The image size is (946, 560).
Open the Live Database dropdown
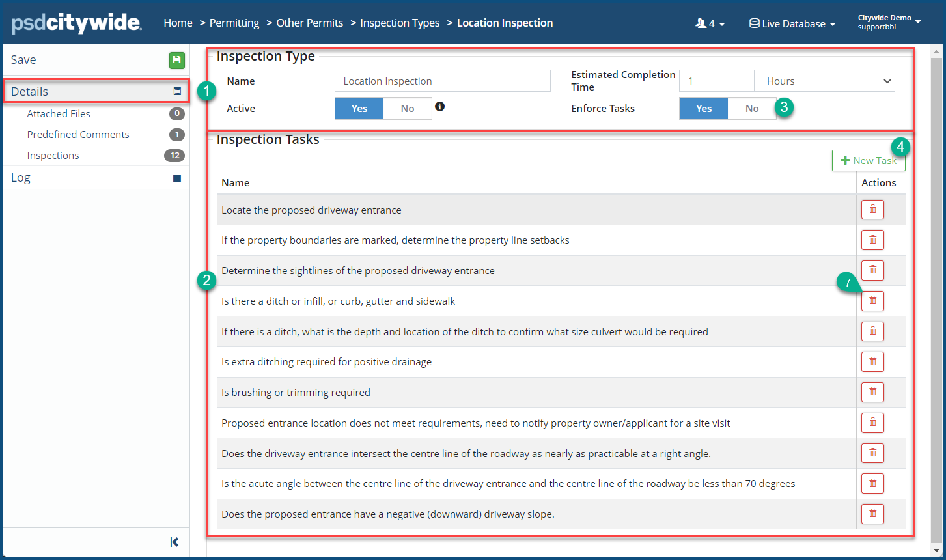[x=792, y=24]
